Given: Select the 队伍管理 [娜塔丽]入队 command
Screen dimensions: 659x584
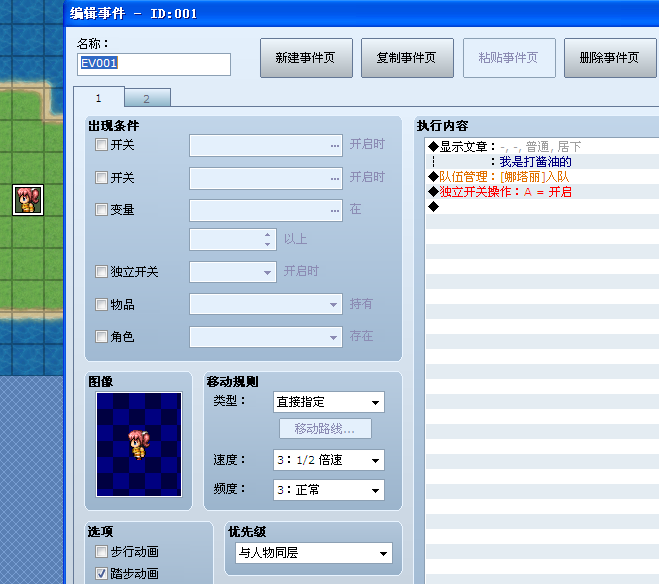Looking at the screenshot, I should (x=542, y=176).
